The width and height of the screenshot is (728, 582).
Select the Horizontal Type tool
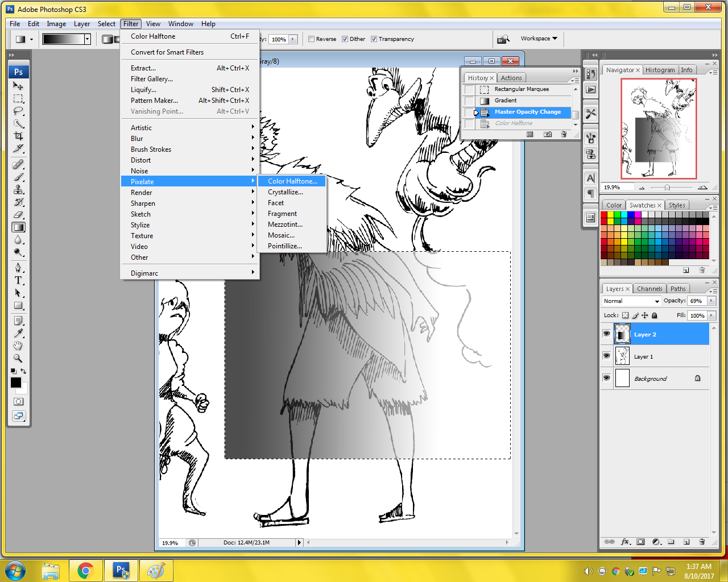click(x=18, y=280)
